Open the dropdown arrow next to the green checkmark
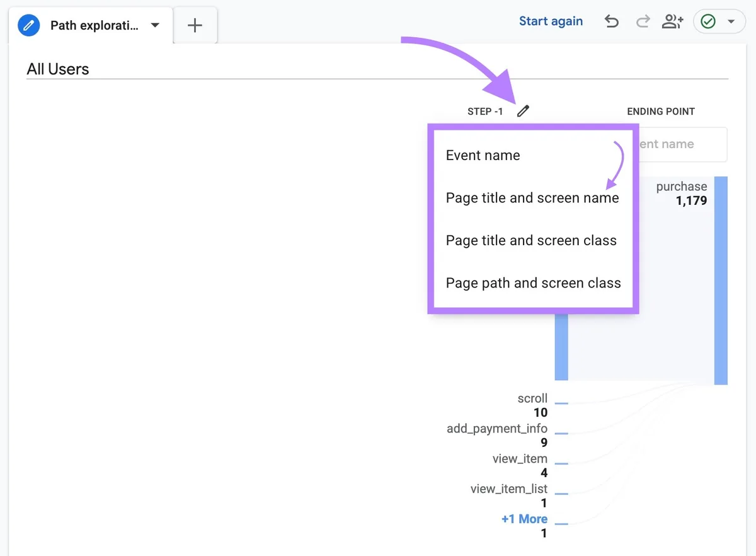This screenshot has width=756, height=556. click(731, 22)
